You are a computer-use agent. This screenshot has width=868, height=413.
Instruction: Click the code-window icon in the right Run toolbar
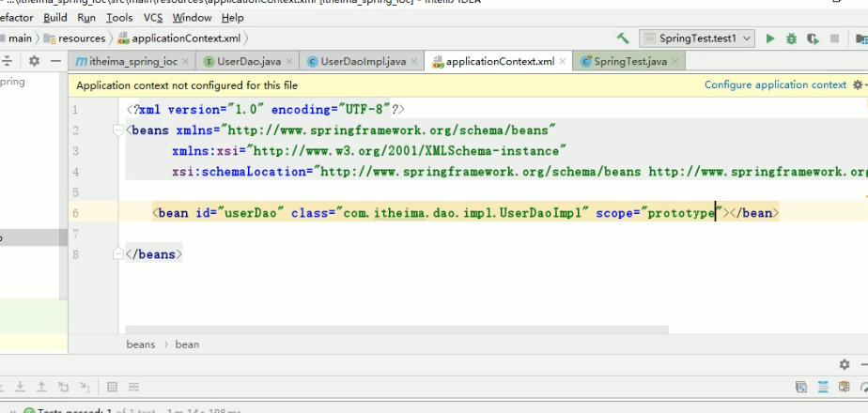(x=801, y=387)
